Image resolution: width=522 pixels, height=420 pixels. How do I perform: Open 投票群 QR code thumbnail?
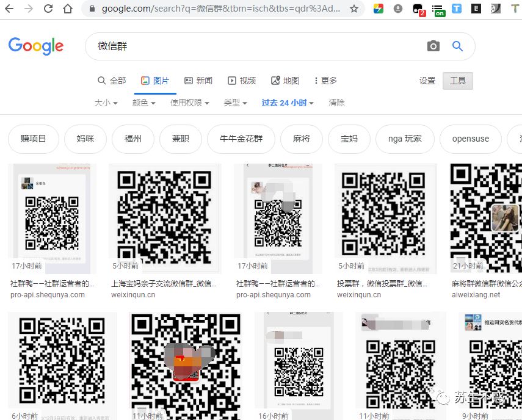(x=385, y=219)
